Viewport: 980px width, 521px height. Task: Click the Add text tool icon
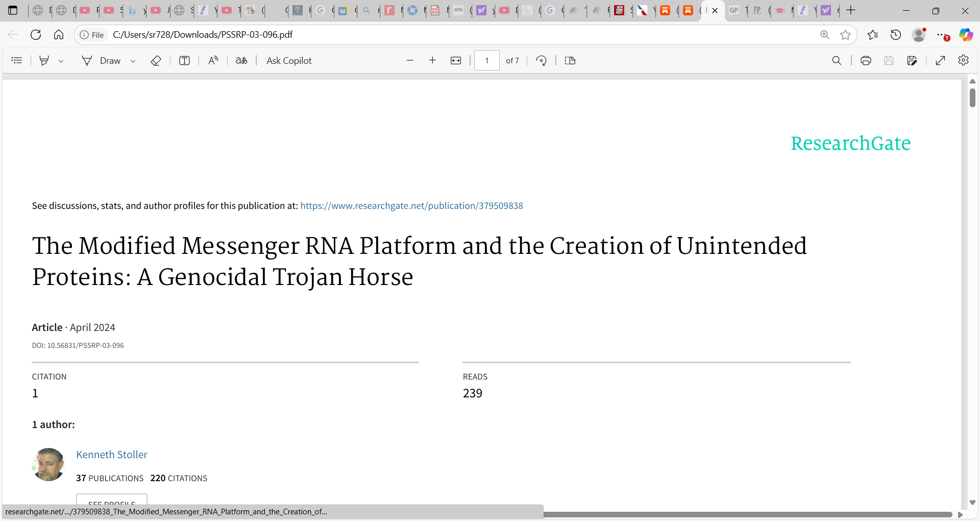(x=185, y=60)
